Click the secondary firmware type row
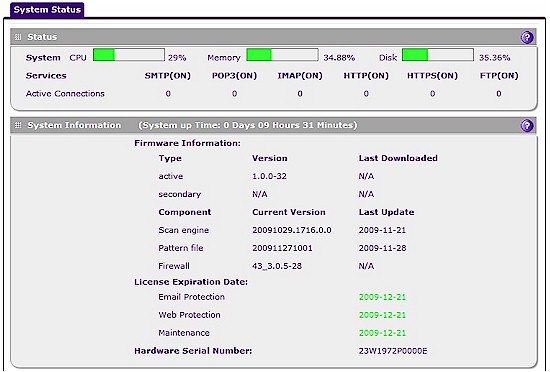This screenshot has width=550, height=372. tap(180, 194)
